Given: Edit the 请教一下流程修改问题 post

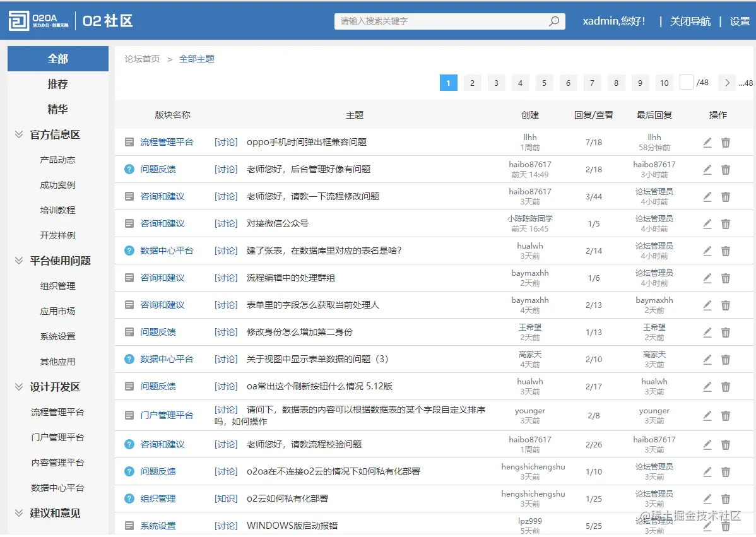Looking at the screenshot, I should coord(707,196).
